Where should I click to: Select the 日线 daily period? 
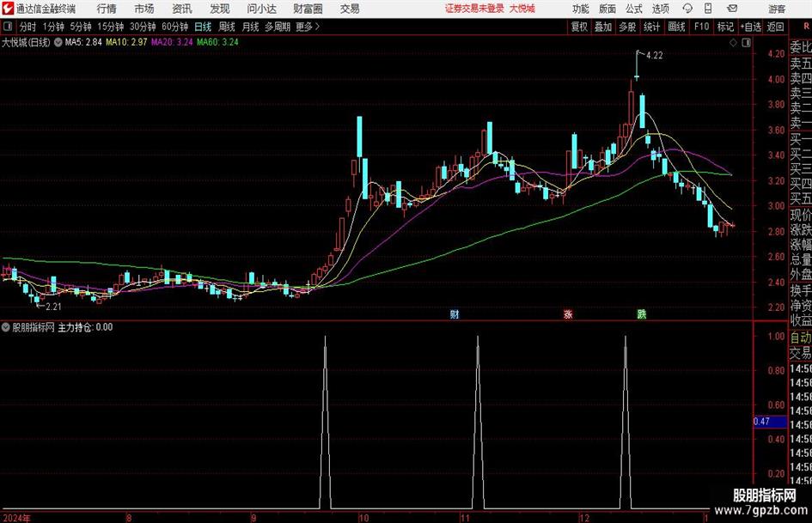point(203,27)
